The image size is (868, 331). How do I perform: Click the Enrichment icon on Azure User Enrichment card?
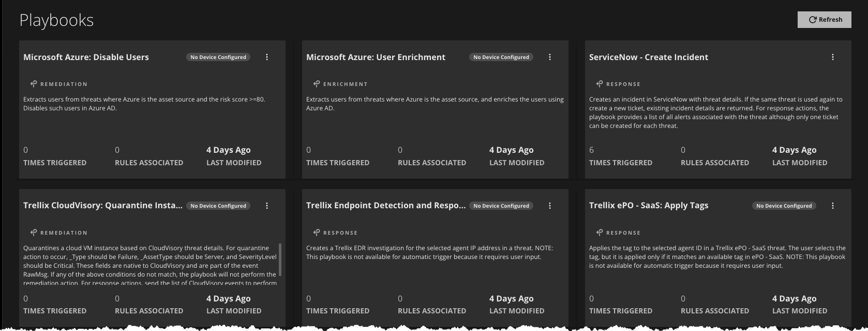coord(317,84)
